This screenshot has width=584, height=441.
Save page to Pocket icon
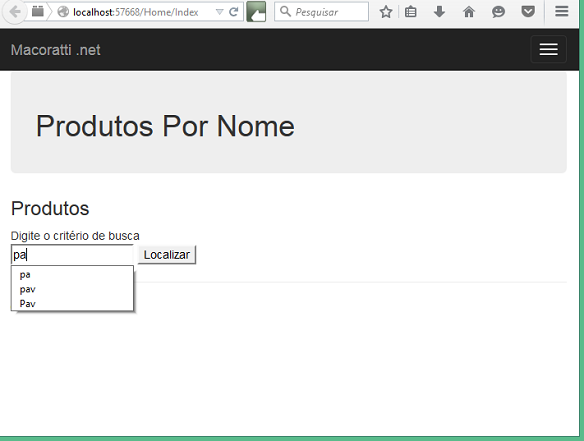tap(528, 12)
